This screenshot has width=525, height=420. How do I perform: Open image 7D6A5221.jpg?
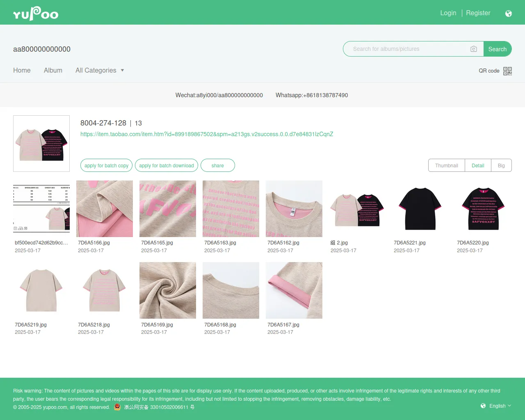click(420, 209)
